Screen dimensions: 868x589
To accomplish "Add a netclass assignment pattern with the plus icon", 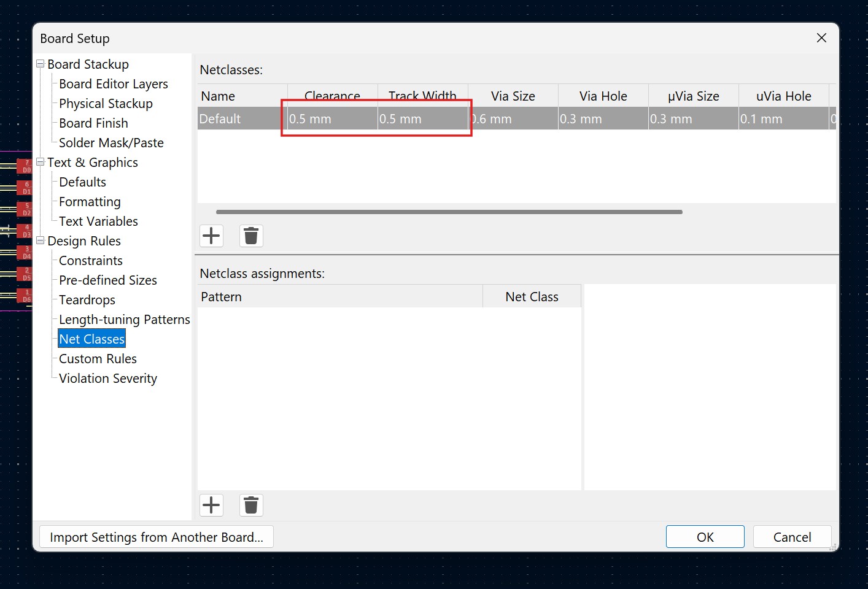I will [211, 505].
